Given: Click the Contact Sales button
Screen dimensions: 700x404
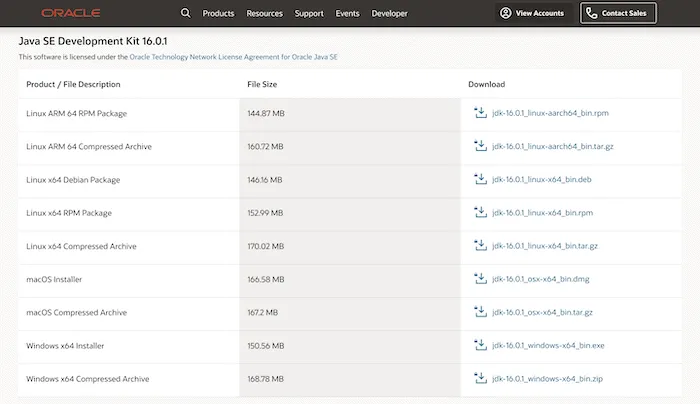Looking at the screenshot, I should click(618, 13).
